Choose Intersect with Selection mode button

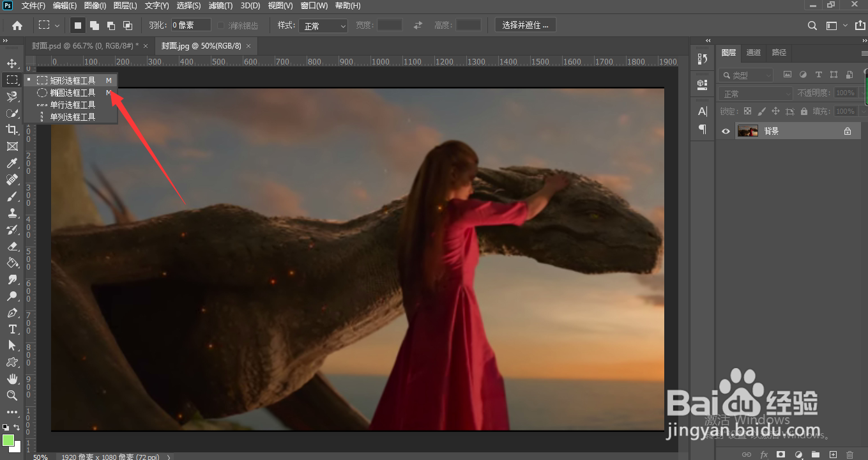click(x=128, y=26)
